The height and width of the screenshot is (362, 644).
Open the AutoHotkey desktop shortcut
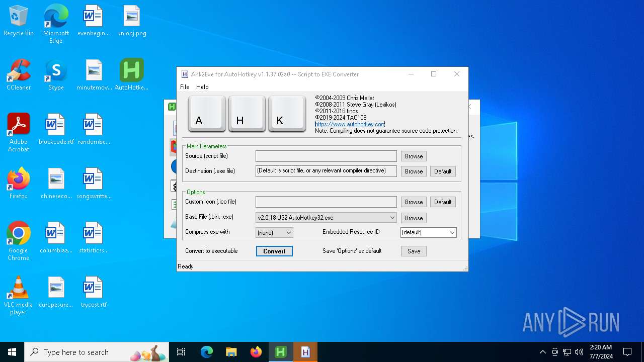pos(131,75)
